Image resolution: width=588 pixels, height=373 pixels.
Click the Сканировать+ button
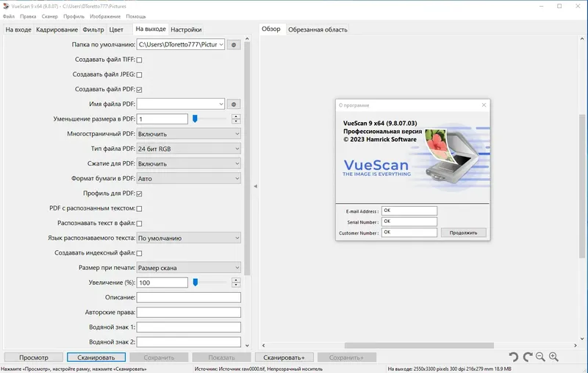pyautogui.click(x=284, y=358)
